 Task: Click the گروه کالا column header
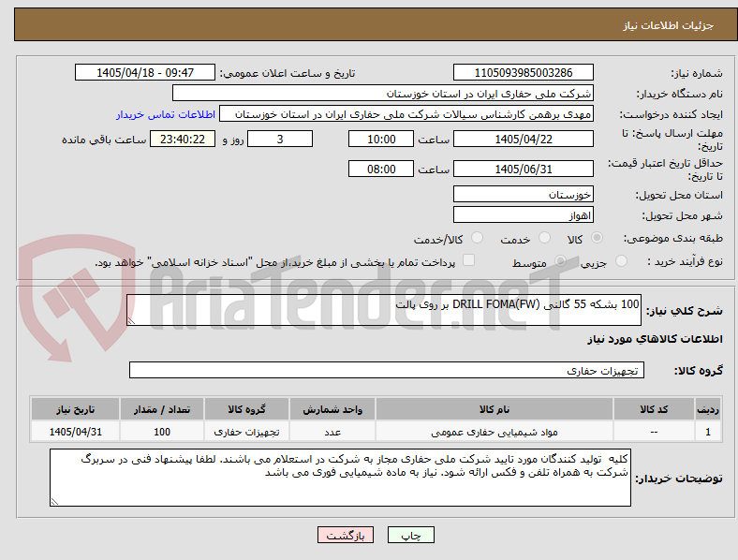click(x=246, y=409)
